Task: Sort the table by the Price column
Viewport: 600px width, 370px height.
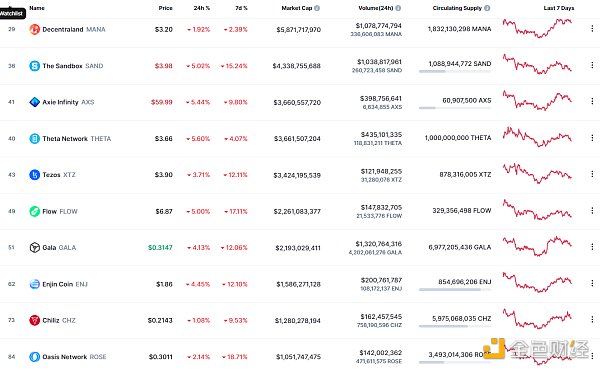Action: [165, 8]
